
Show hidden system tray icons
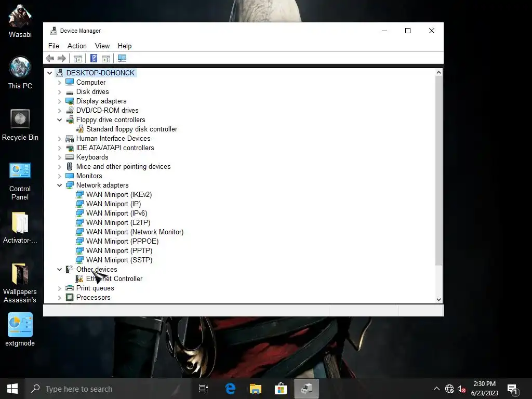(436, 389)
